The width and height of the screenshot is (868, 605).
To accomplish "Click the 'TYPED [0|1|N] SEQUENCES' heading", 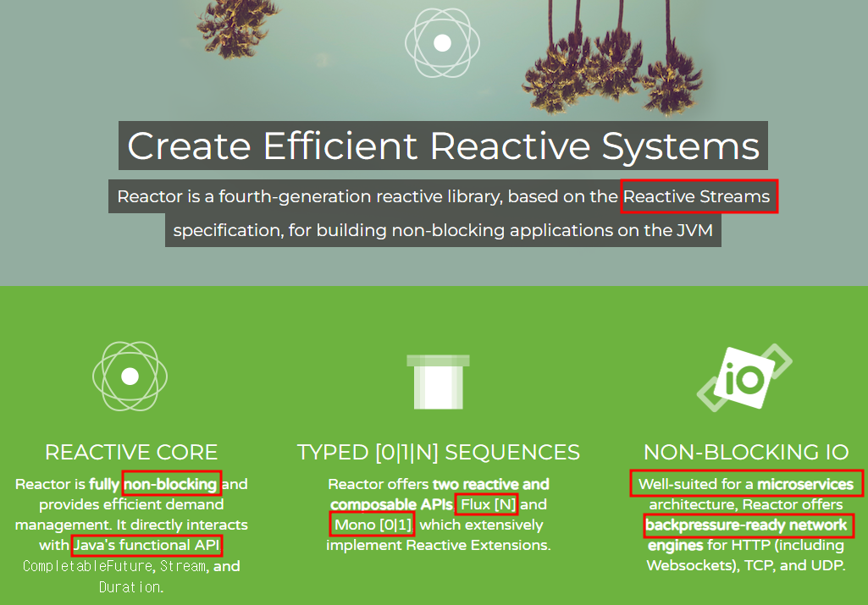I will [439, 452].
